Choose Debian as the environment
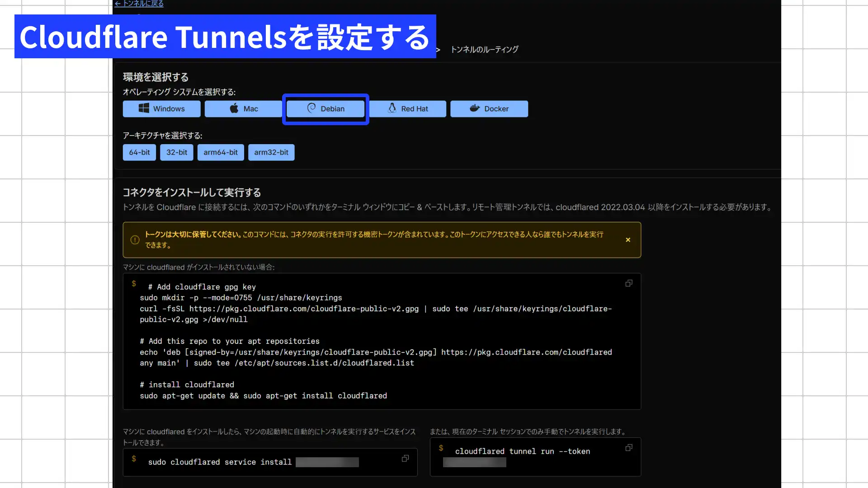868x488 pixels. 325,109
